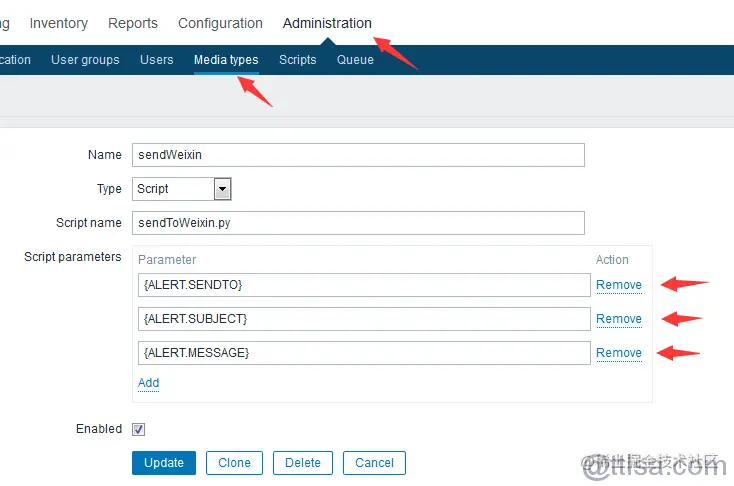Click the Script name label

click(89, 223)
